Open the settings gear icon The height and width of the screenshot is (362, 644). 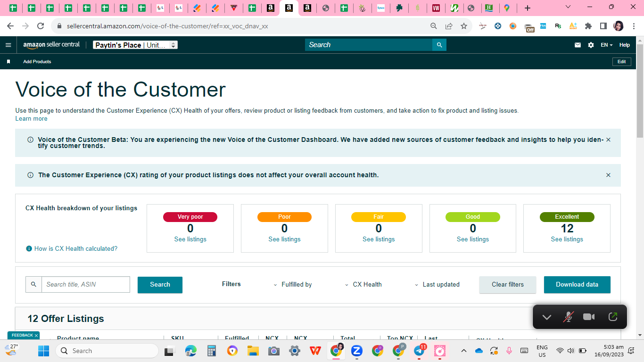pyautogui.click(x=591, y=45)
